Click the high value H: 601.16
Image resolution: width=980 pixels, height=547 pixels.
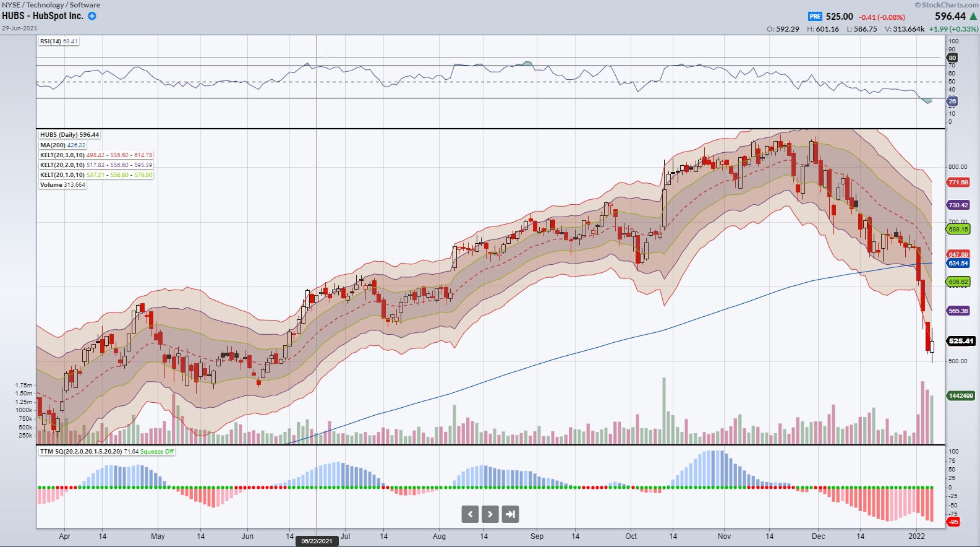(823, 29)
